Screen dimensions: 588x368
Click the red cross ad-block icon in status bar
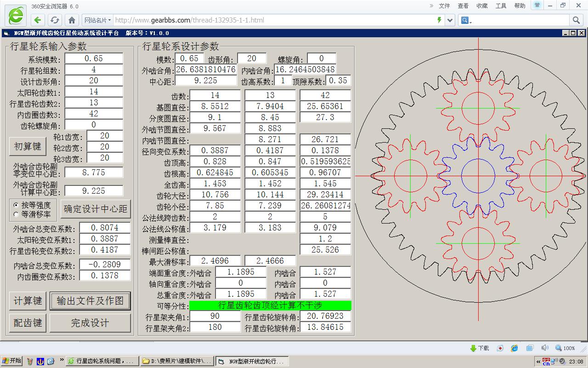click(x=500, y=348)
